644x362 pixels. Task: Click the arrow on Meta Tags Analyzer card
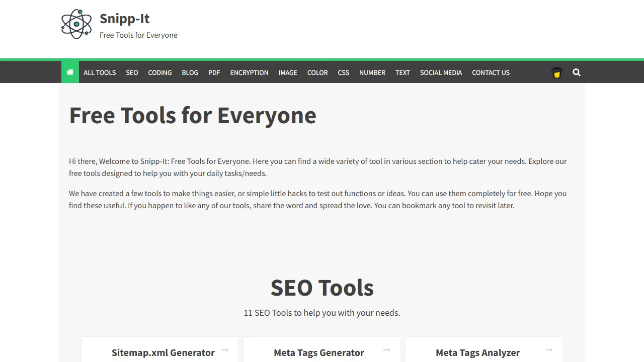[x=548, y=350]
